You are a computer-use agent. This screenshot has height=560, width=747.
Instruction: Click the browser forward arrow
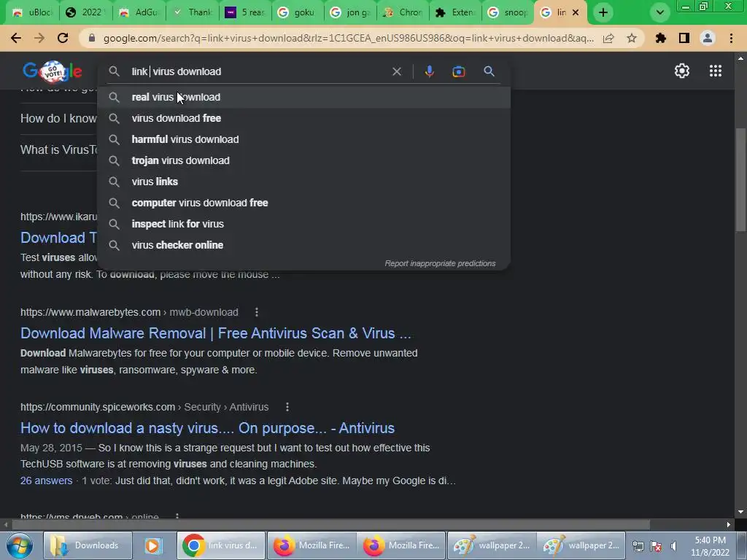(39, 38)
